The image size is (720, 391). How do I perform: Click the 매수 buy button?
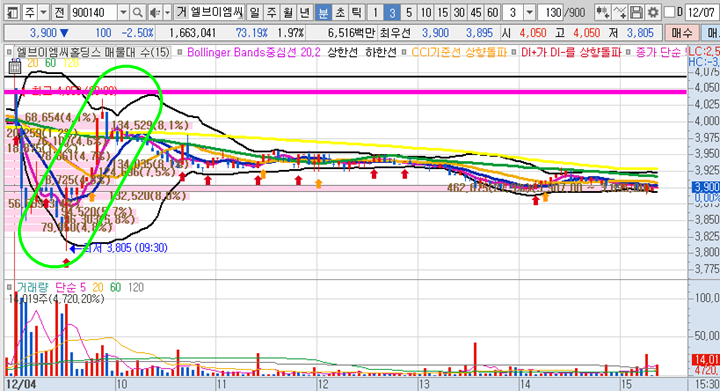(682, 33)
